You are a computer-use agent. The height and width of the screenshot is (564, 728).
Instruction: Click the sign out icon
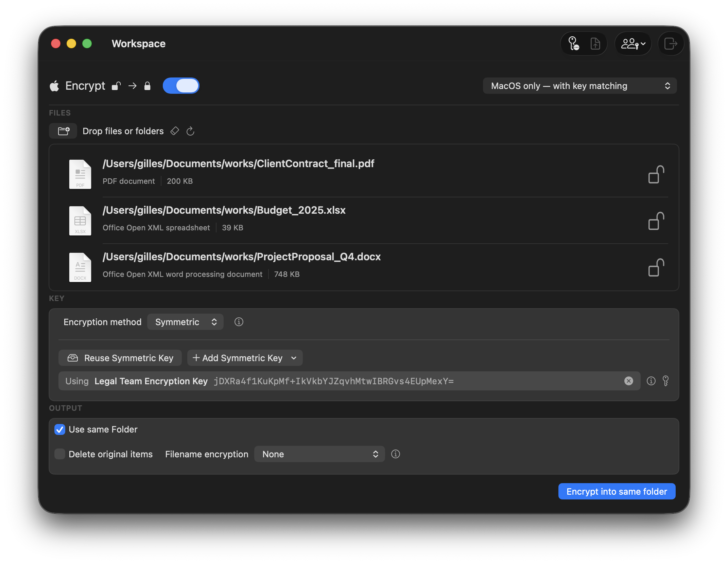[x=671, y=44]
